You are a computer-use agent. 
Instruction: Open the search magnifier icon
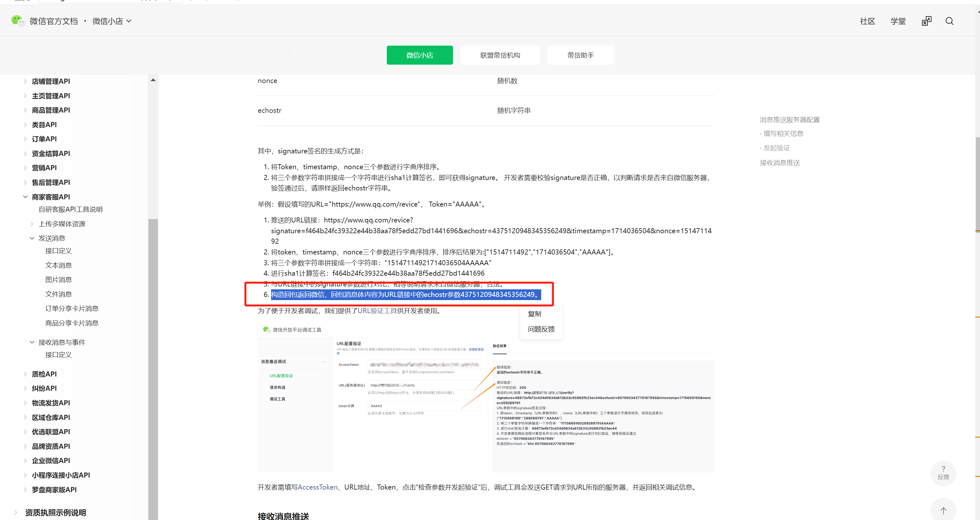pos(949,21)
